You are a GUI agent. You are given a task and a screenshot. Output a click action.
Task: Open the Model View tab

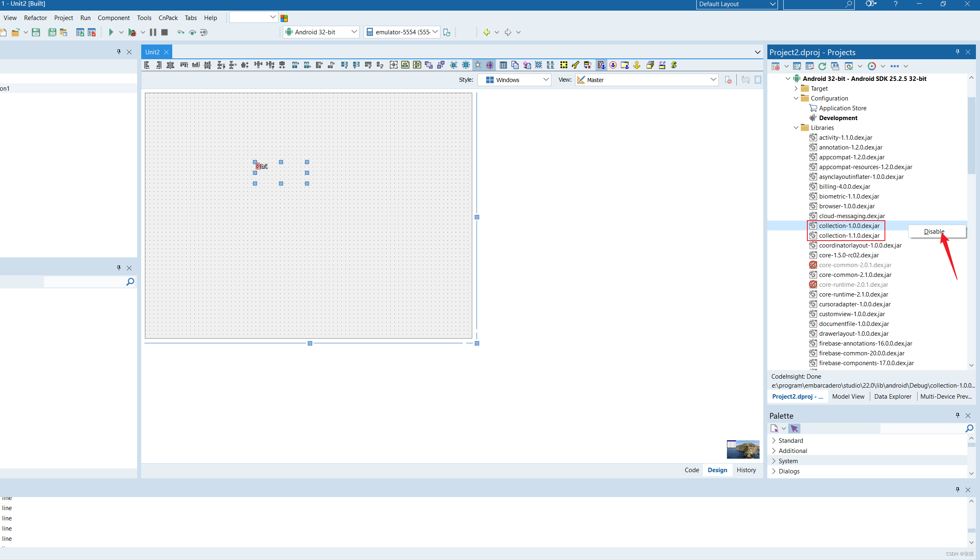[x=848, y=397]
